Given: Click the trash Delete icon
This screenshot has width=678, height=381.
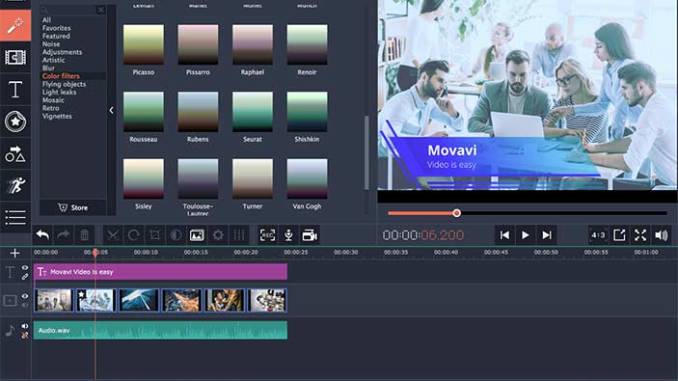Looking at the screenshot, I should [85, 235].
